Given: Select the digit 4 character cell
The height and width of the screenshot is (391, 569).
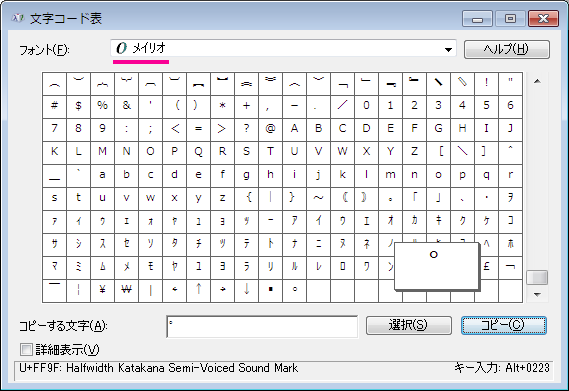Looking at the screenshot, I should click(x=462, y=106).
